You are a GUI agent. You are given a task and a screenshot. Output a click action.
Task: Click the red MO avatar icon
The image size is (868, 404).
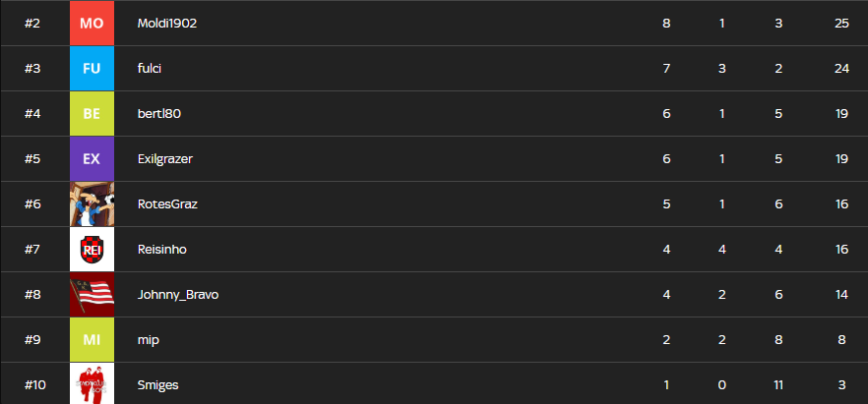pyautogui.click(x=92, y=23)
